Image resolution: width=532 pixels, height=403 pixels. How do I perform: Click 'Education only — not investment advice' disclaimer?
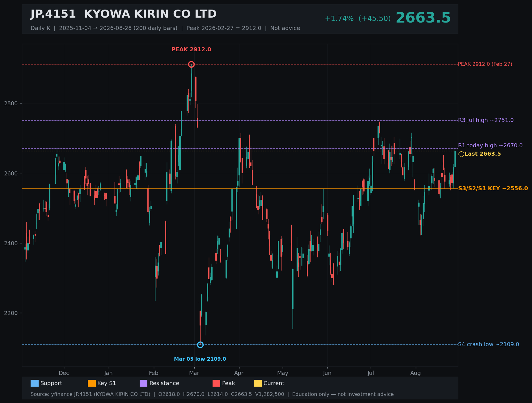343,394
